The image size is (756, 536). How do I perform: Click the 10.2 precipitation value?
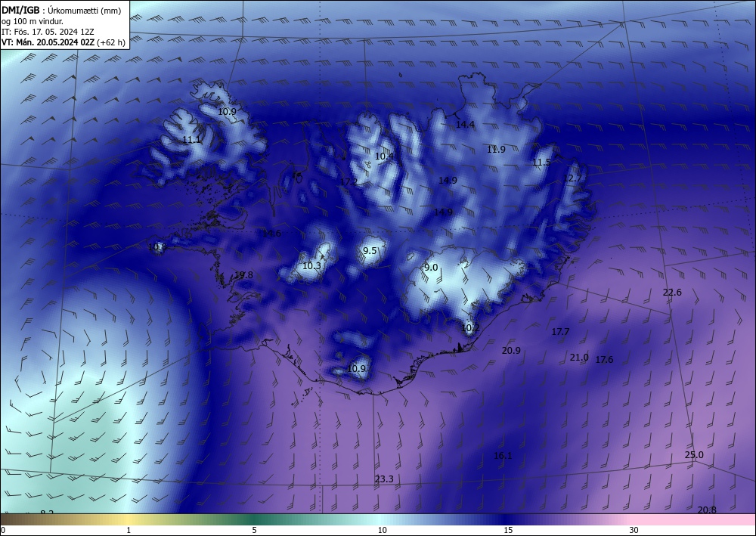point(470,328)
